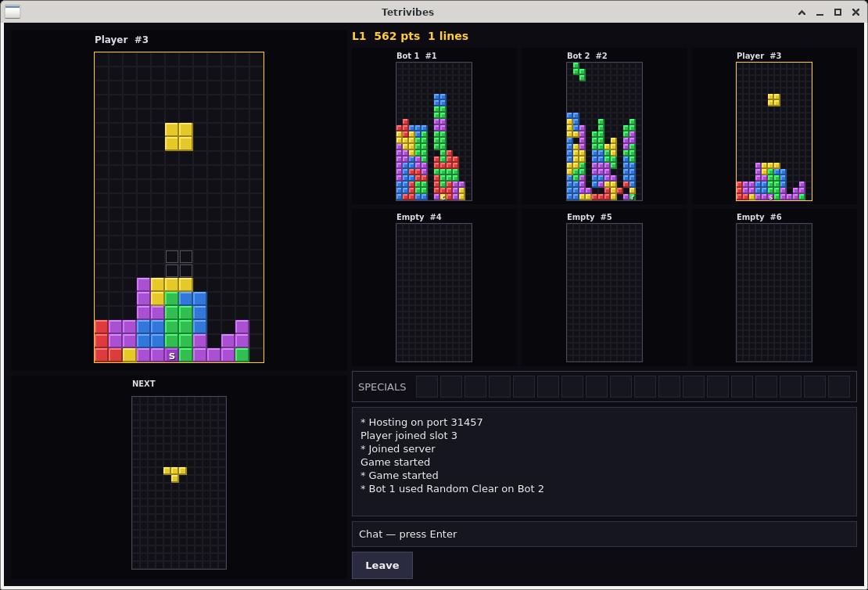
Task: Click the yellow T piece in NEXT preview
Action: (x=175, y=474)
